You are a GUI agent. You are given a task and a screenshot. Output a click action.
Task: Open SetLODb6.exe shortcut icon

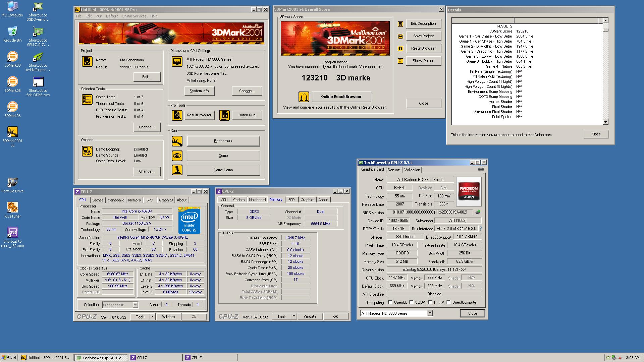[38, 87]
